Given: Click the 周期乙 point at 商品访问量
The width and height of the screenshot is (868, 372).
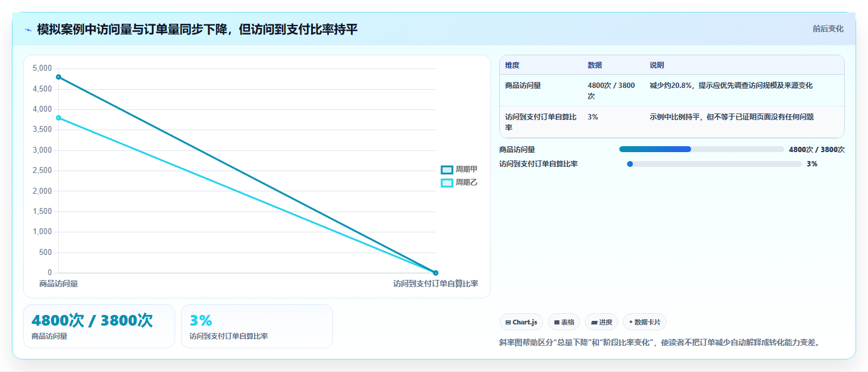Looking at the screenshot, I should (x=58, y=118).
